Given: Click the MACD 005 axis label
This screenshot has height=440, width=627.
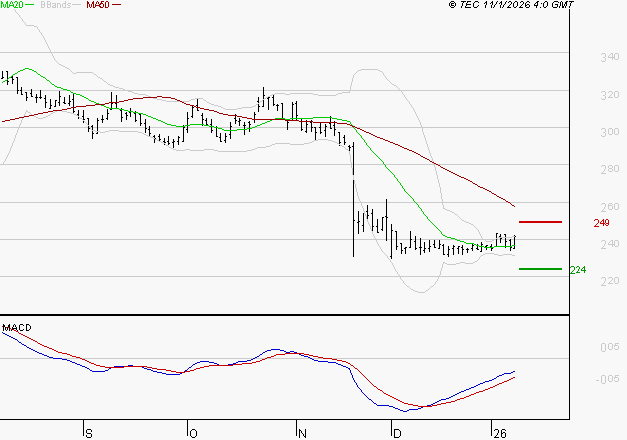Looking at the screenshot, I should 610,347.
